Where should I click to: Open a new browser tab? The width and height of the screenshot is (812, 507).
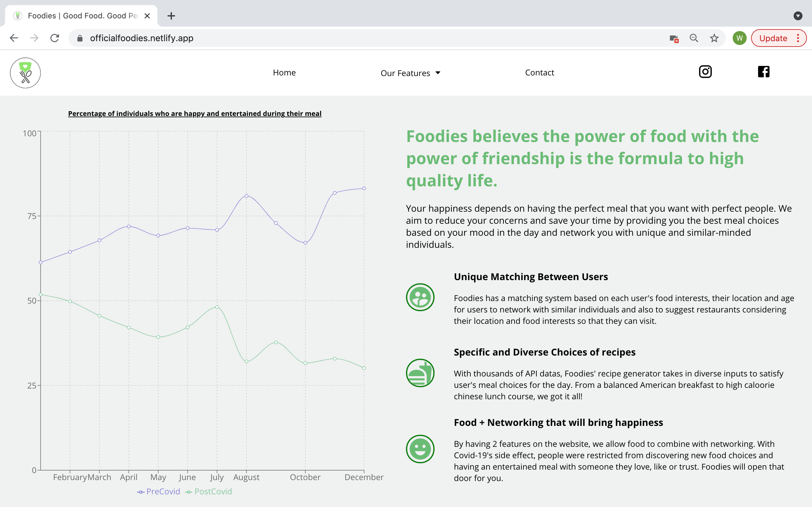171,16
